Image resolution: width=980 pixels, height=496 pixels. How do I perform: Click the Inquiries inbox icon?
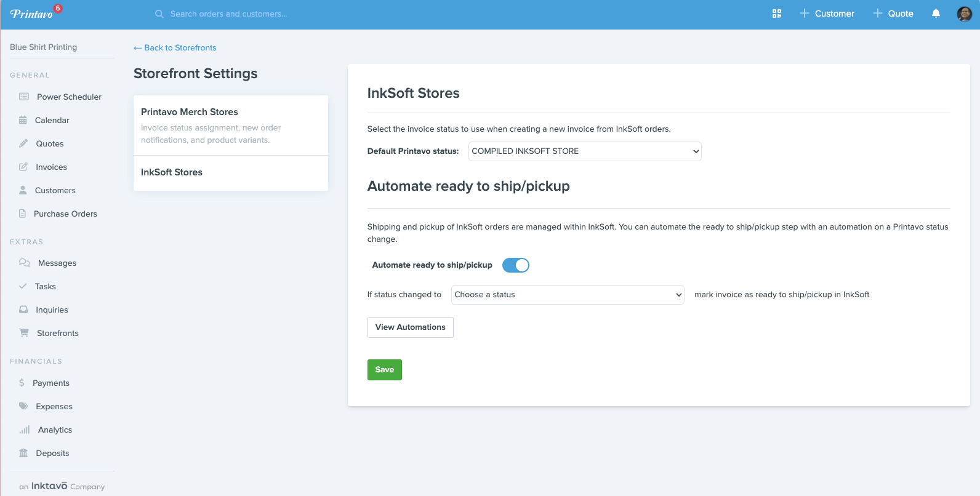pyautogui.click(x=23, y=310)
